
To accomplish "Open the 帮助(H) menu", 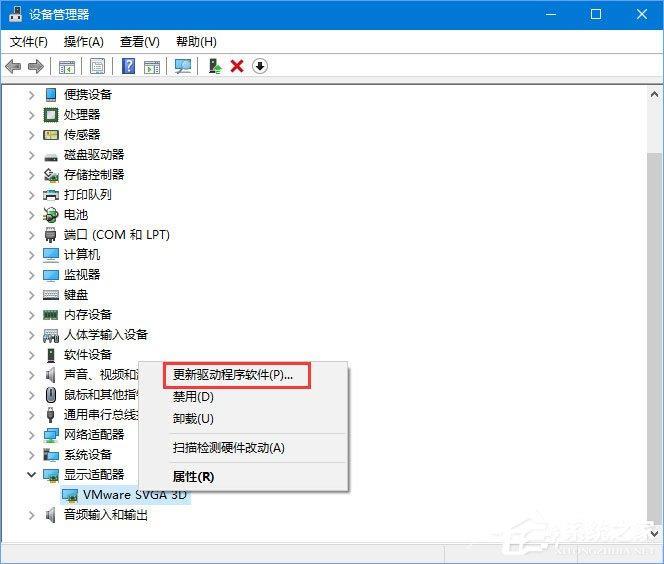I will point(196,41).
